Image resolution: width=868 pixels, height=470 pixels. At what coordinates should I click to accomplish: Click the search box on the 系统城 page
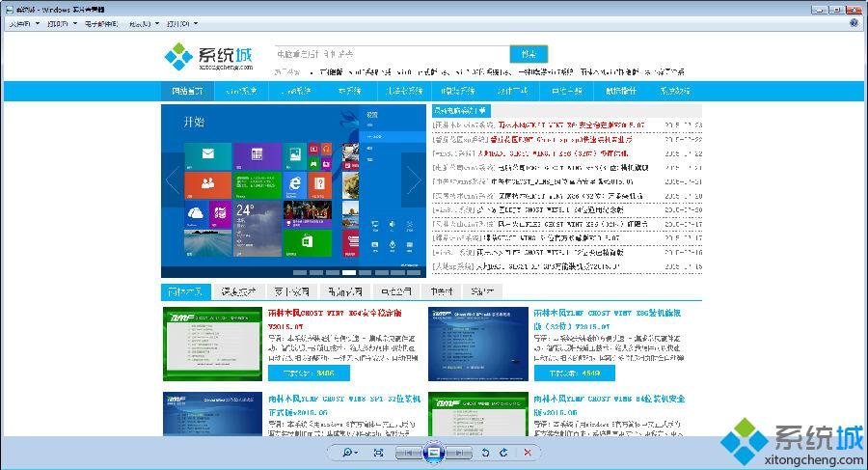[392, 54]
